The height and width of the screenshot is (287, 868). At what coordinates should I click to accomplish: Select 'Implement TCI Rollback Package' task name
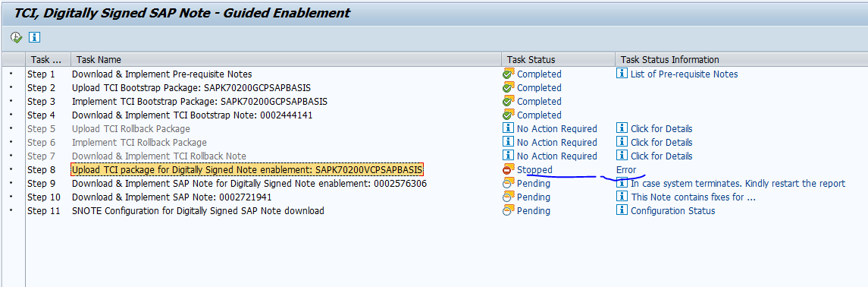coord(139,143)
